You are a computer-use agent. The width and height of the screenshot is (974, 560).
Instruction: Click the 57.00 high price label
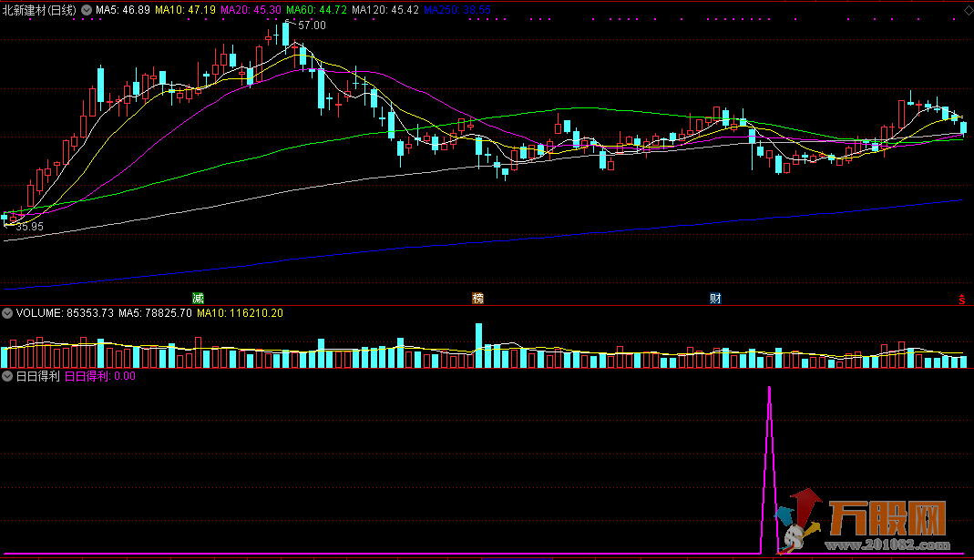[312, 25]
